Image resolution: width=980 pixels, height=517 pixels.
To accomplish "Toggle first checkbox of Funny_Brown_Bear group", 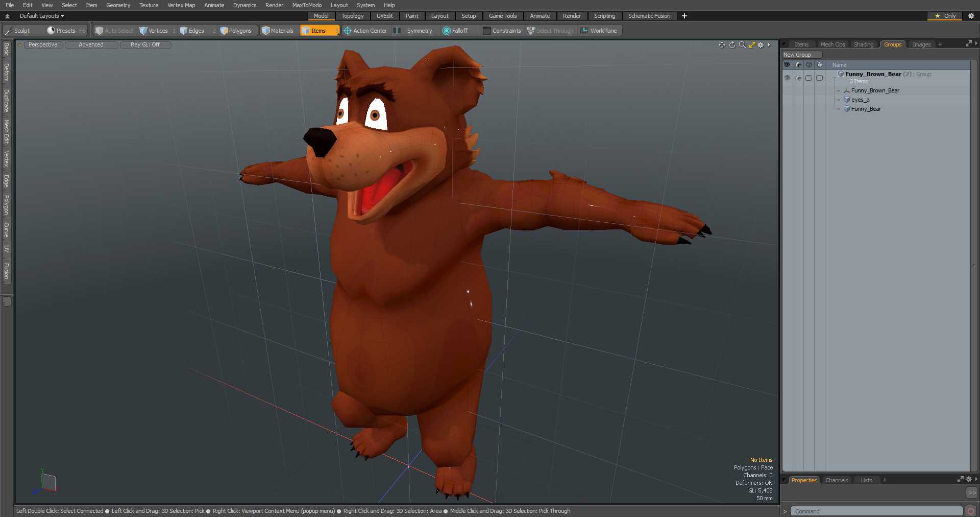I will click(808, 78).
